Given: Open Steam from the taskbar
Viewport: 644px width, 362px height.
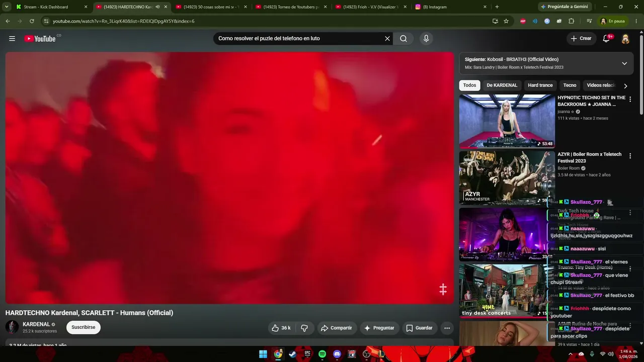Looking at the screenshot, I should click(x=293, y=354).
